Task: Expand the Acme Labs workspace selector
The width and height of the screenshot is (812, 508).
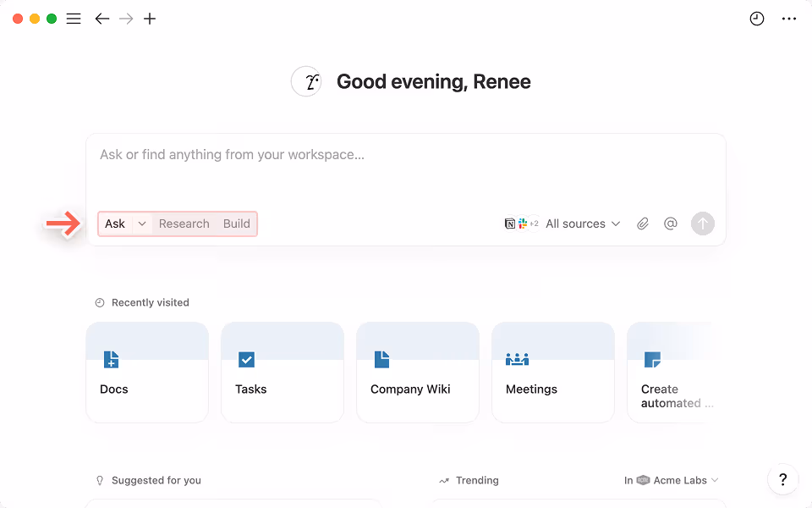Action: pos(681,479)
